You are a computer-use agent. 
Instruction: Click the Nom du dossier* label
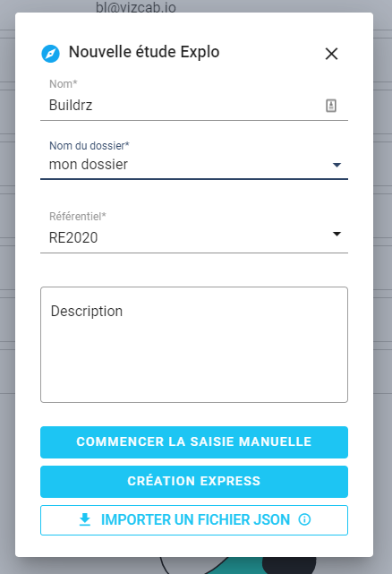pos(89,146)
